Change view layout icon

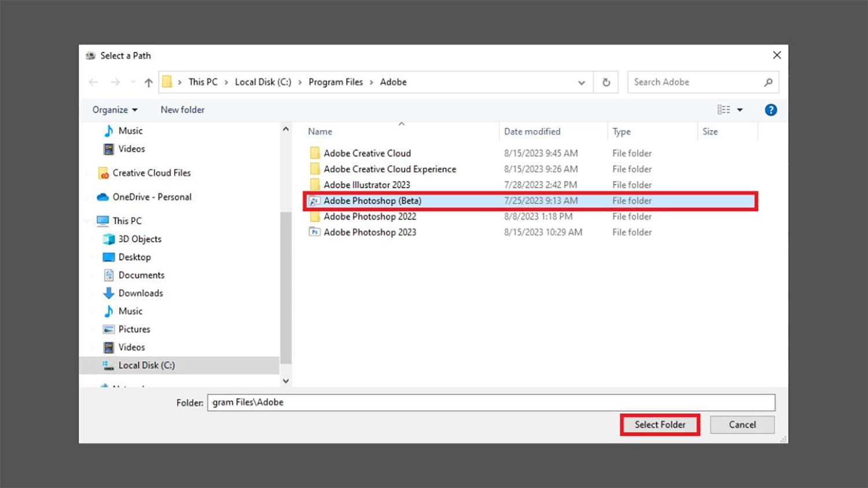click(723, 110)
